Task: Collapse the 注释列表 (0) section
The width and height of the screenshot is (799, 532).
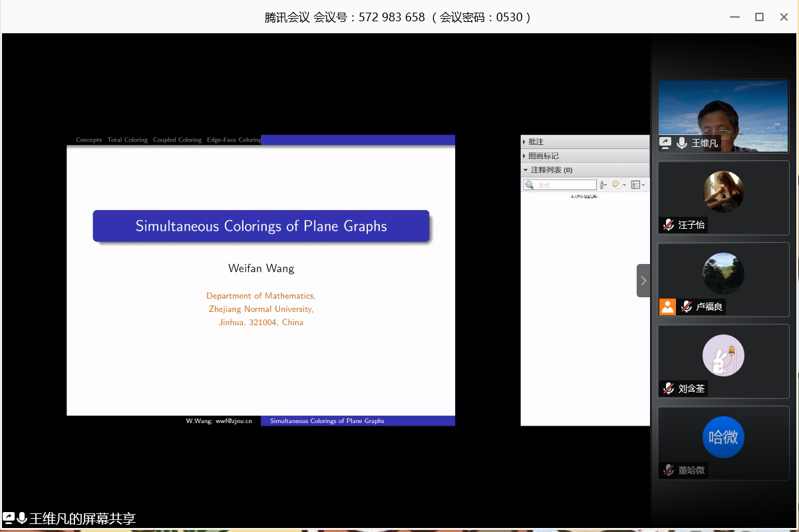Action: click(525, 170)
